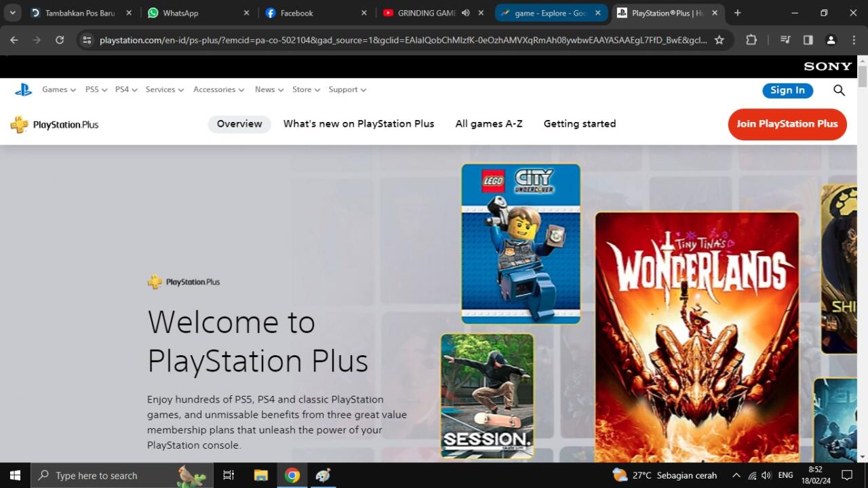Image resolution: width=868 pixels, height=488 pixels.
Task: Select the All games A-Z tab
Action: [489, 123]
